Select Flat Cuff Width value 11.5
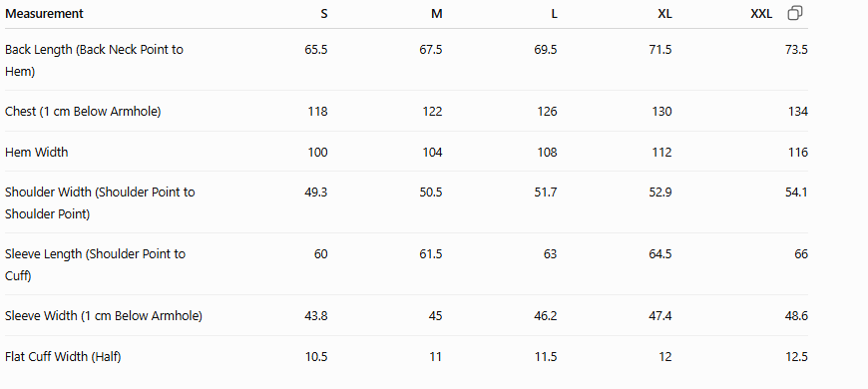 [x=546, y=357]
